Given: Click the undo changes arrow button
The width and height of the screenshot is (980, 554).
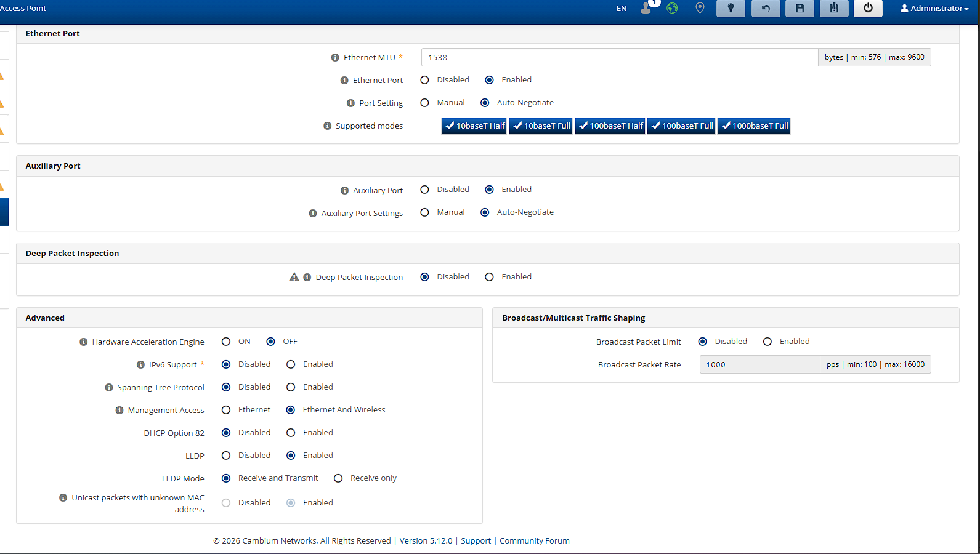Looking at the screenshot, I should pyautogui.click(x=766, y=8).
